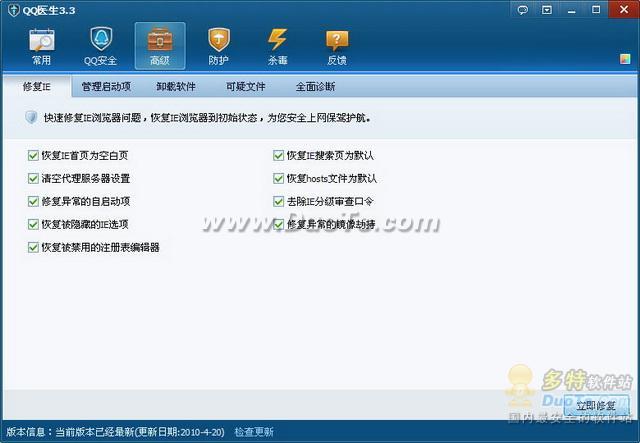Image resolution: width=640 pixels, height=443 pixels.
Task: Click the 检查更新 link
Action: (254, 432)
